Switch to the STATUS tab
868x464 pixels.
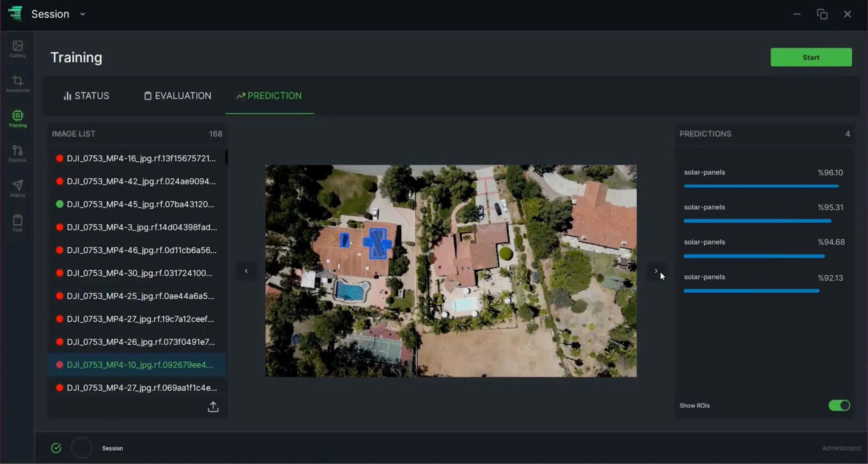point(86,96)
